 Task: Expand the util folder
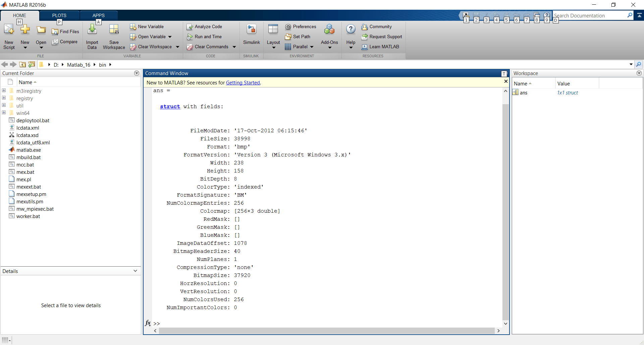(x=4, y=105)
